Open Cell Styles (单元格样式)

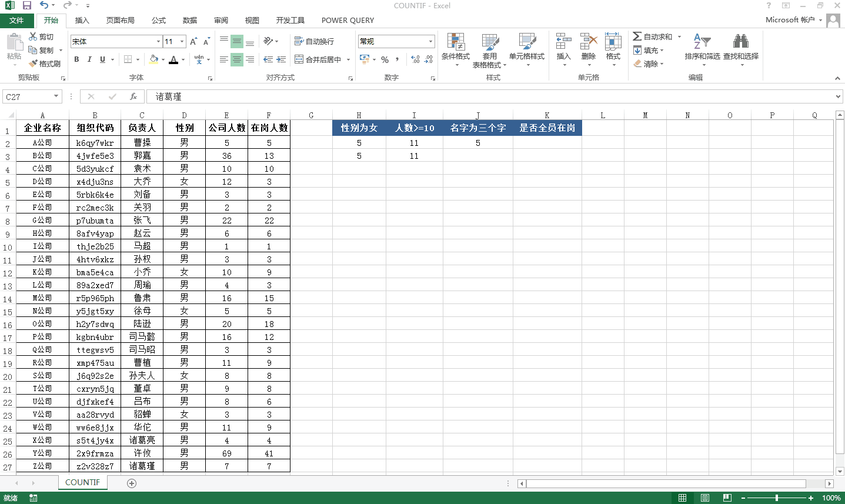[x=527, y=49]
